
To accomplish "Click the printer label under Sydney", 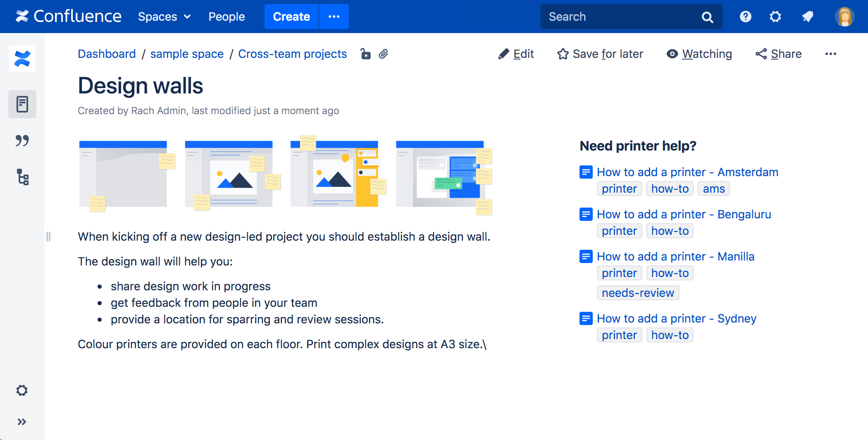I will tap(619, 335).
